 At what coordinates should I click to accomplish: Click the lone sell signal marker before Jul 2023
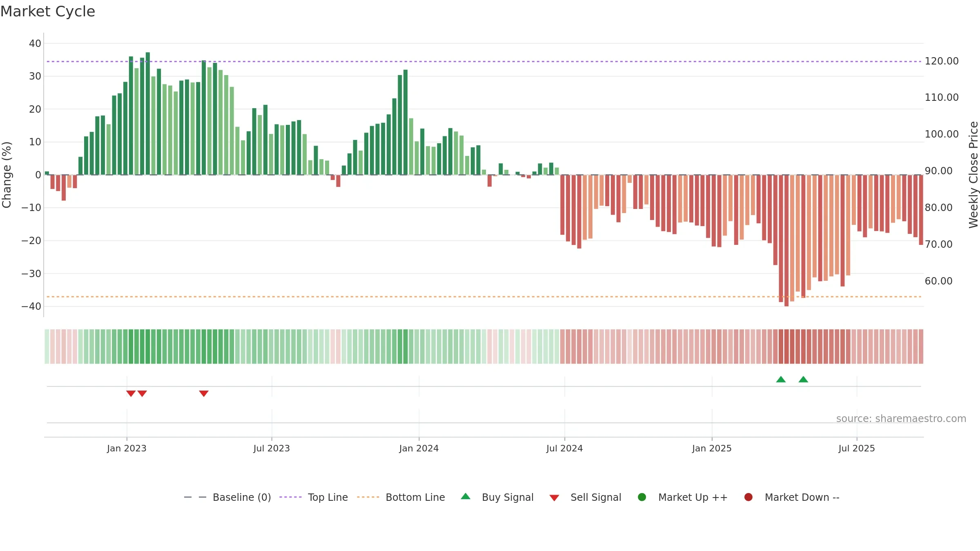pyautogui.click(x=204, y=393)
